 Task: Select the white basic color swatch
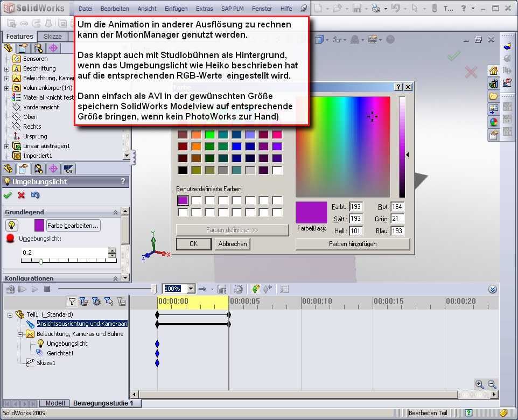tap(277, 170)
